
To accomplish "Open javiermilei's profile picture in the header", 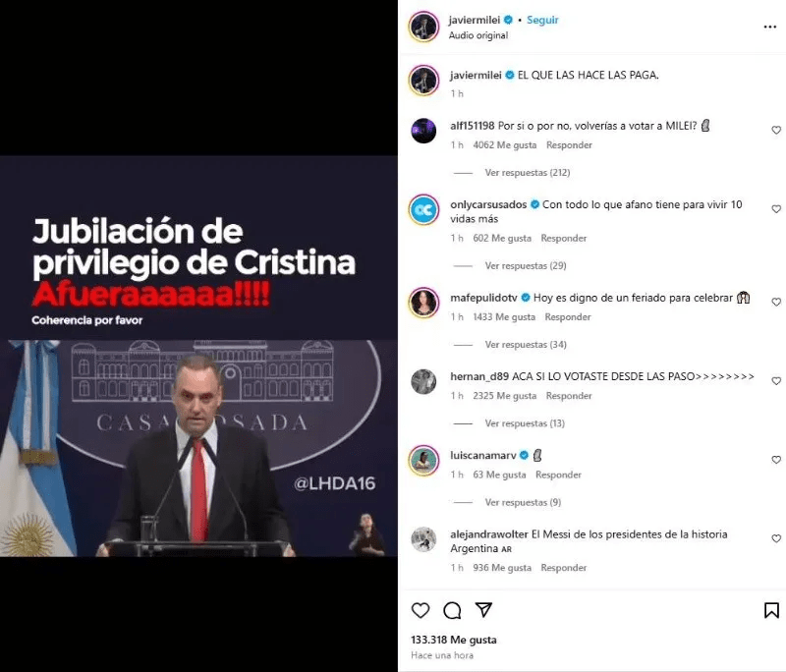I will [x=423, y=27].
